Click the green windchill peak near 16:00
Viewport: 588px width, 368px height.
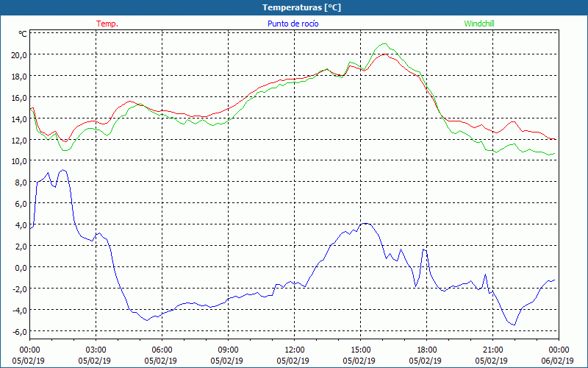(x=383, y=44)
